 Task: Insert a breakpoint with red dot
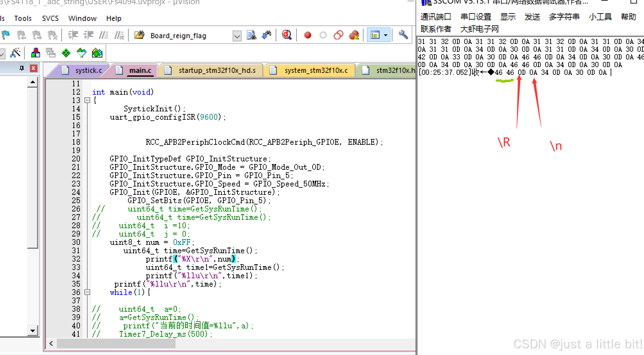pos(307,35)
